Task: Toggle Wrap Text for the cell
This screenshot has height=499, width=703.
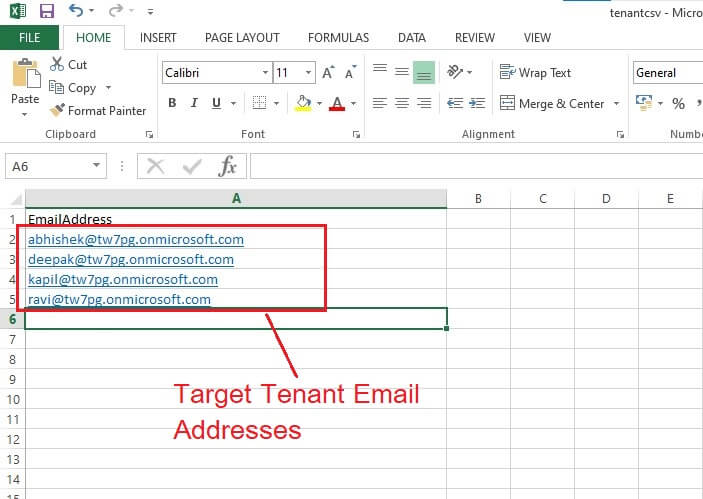Action: [536, 73]
